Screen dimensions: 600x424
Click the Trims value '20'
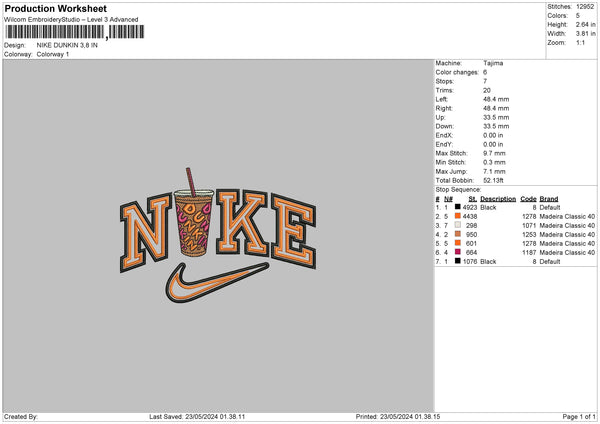tap(487, 90)
